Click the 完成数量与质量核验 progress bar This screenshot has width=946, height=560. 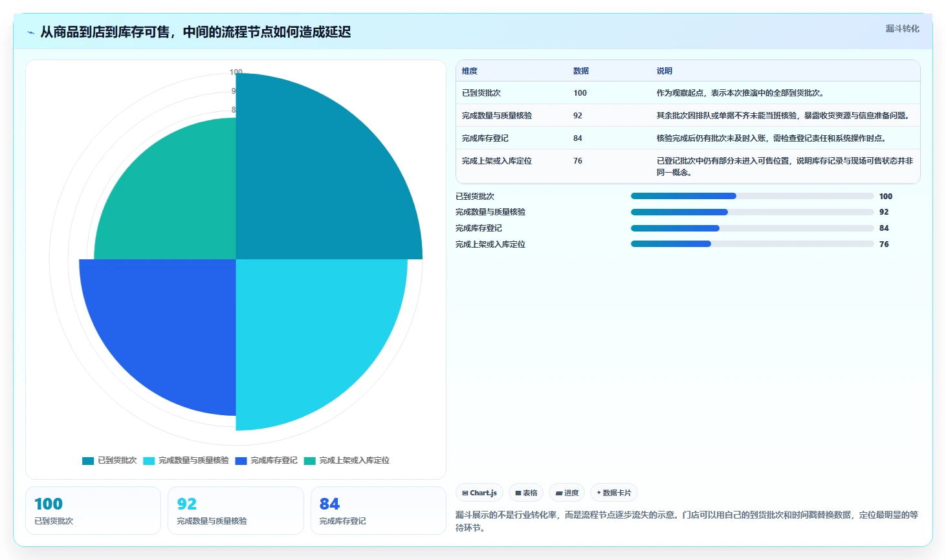point(753,212)
